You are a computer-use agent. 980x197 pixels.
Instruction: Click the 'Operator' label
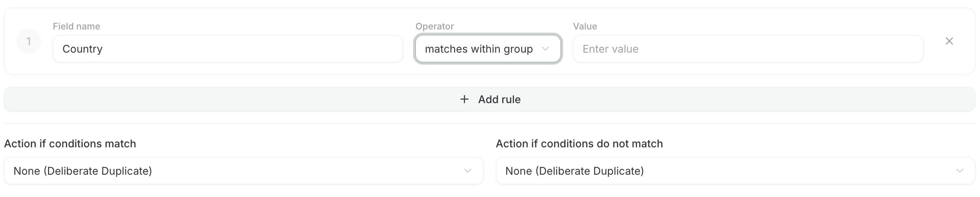[434, 26]
